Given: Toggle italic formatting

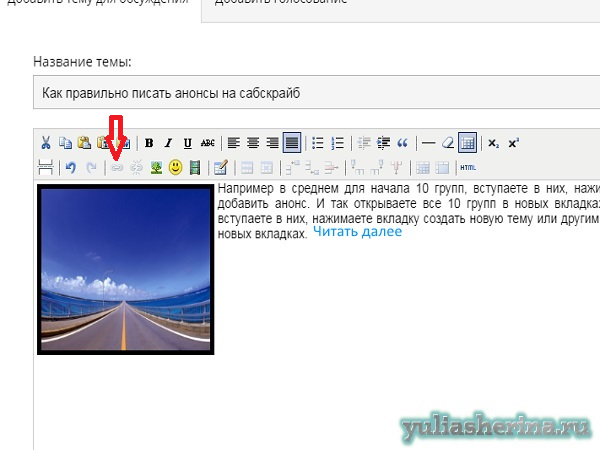Looking at the screenshot, I should (168, 143).
